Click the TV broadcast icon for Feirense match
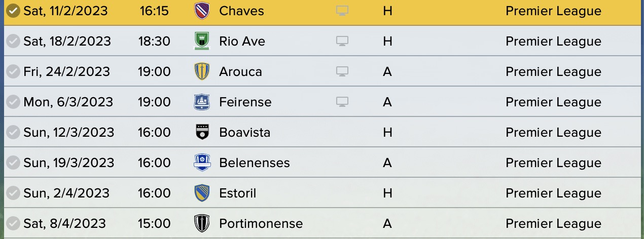Image resolution: width=644 pixels, height=239 pixels. click(x=342, y=102)
